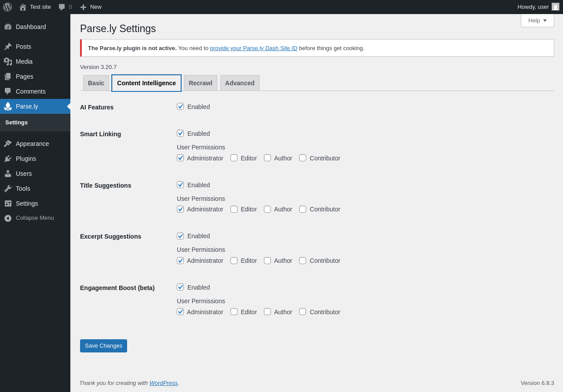
Task: Follow the provide your Parse.ly Dash Site ID link
Action: coord(253,48)
